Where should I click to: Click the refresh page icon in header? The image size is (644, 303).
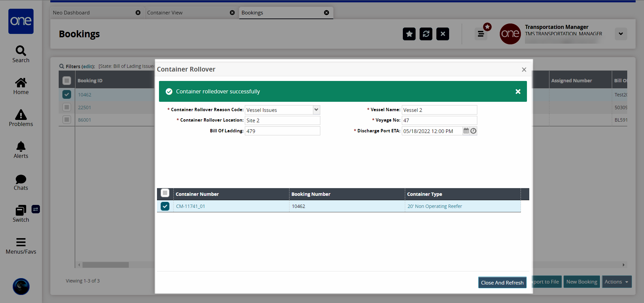[426, 34]
